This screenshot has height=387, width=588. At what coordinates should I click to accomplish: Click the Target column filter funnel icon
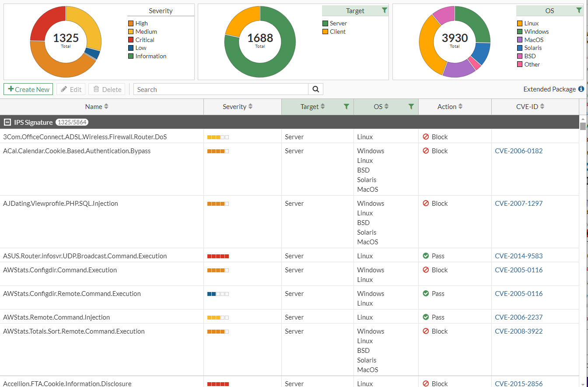[x=346, y=106]
